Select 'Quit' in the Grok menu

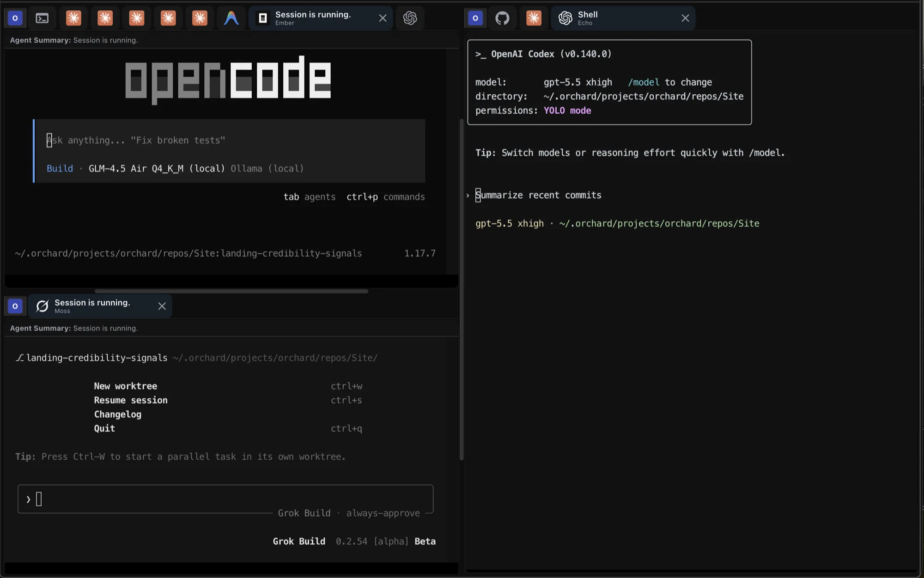pos(104,428)
